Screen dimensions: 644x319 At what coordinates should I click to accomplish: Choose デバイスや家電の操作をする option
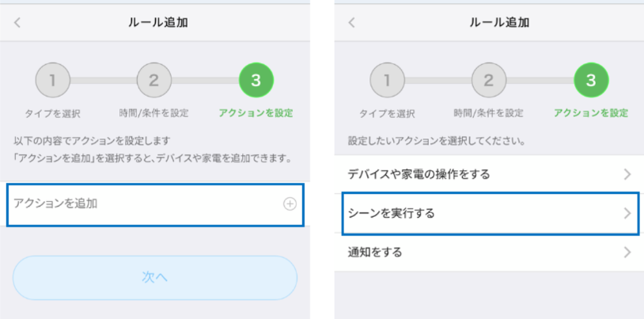coord(420,174)
